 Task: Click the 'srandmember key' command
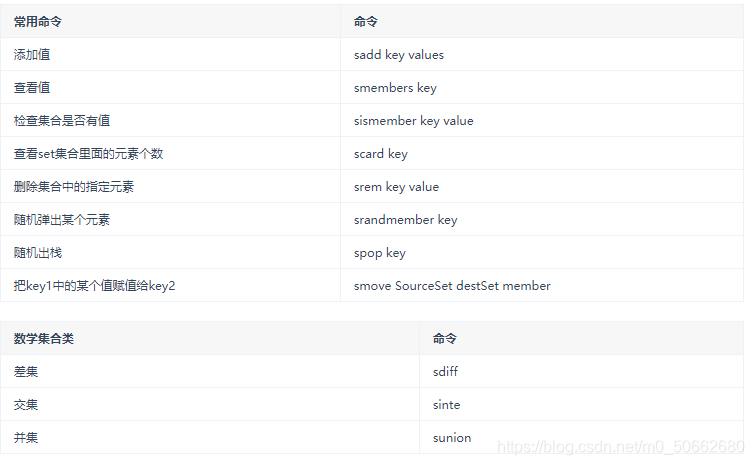pos(405,220)
